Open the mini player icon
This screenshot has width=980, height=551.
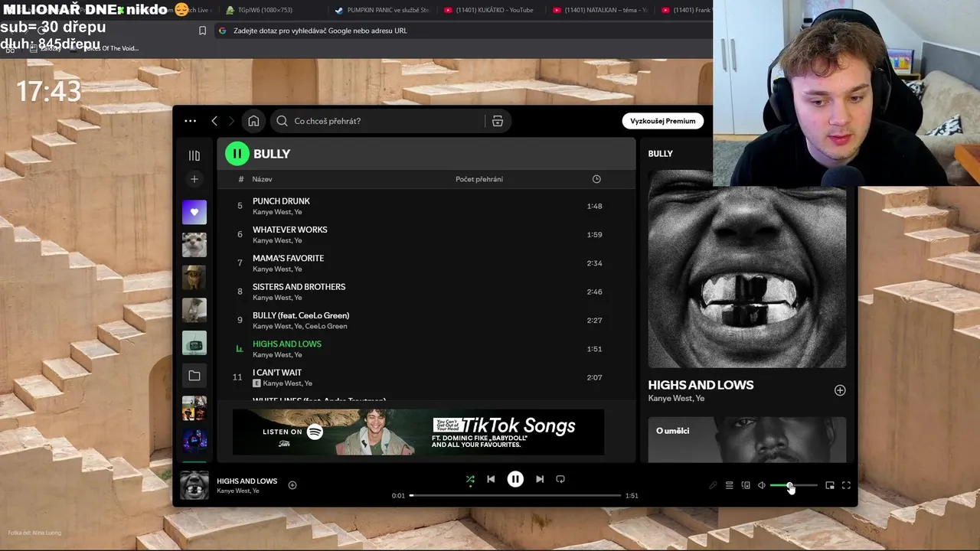[x=830, y=485]
